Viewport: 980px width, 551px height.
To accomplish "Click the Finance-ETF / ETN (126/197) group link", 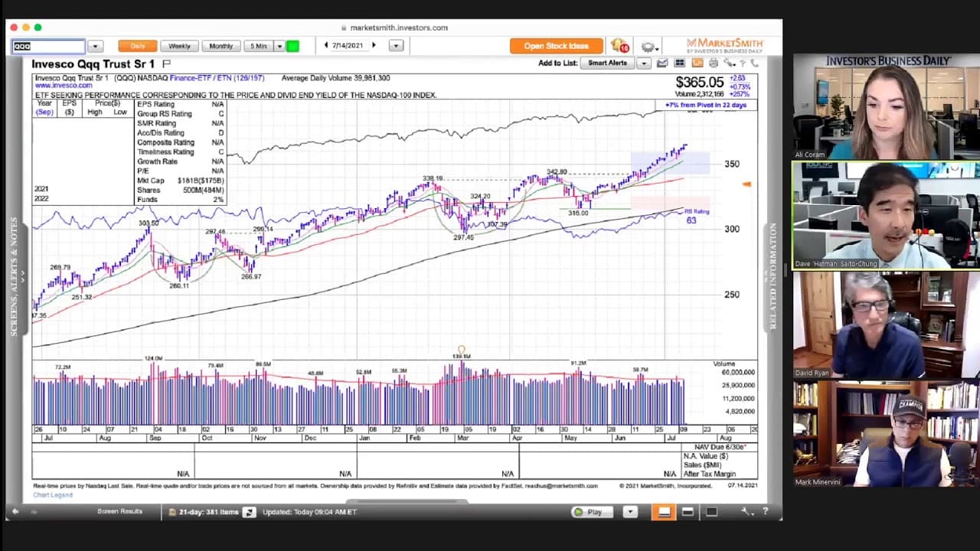I will tap(218, 78).
